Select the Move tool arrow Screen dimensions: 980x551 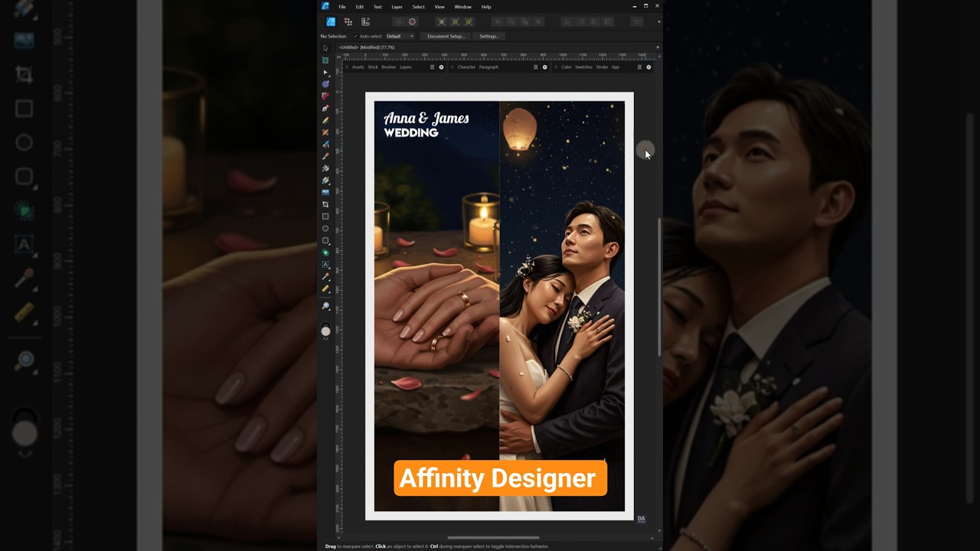[325, 48]
